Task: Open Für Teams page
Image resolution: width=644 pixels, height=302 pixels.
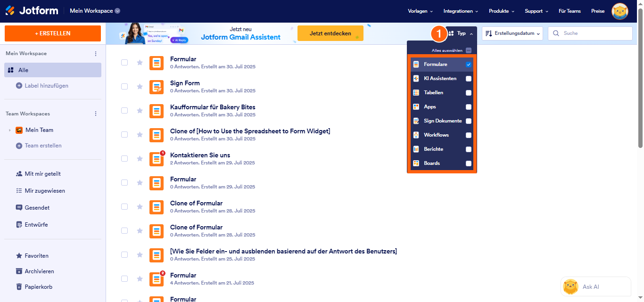Action: [570, 11]
